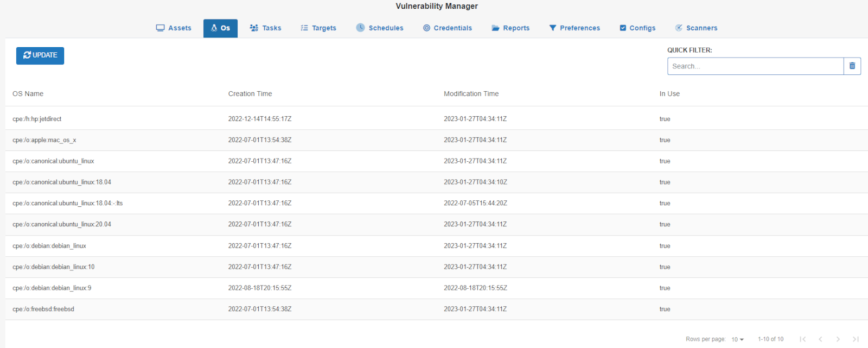Select the Configs tab
This screenshot has width=868, height=348.
(x=637, y=28)
